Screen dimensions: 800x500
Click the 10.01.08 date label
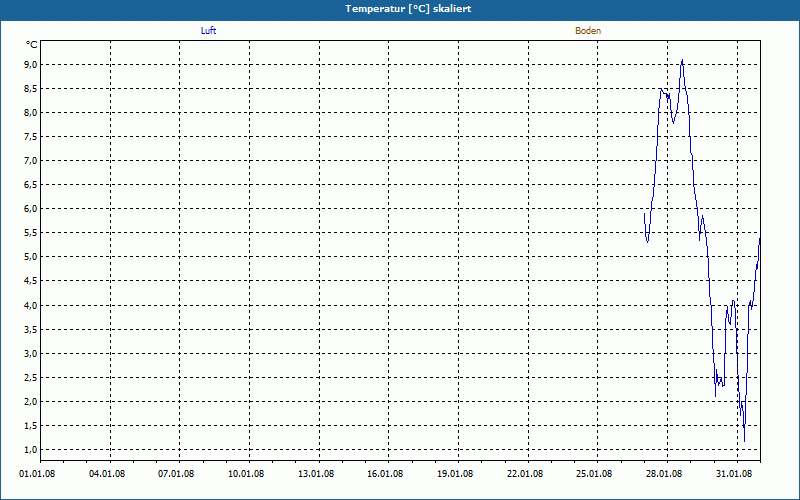coord(246,474)
